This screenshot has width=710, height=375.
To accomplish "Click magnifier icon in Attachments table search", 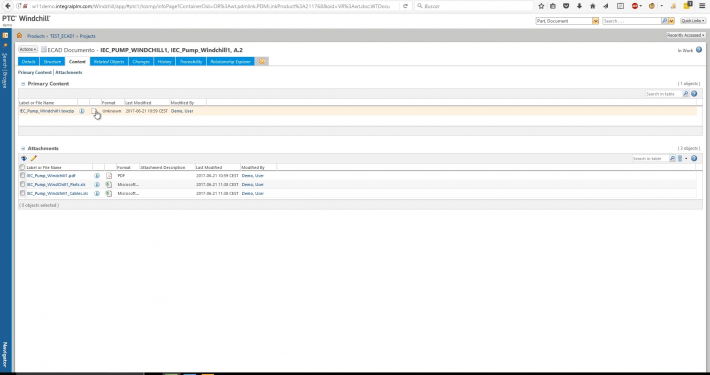I will (x=672, y=159).
